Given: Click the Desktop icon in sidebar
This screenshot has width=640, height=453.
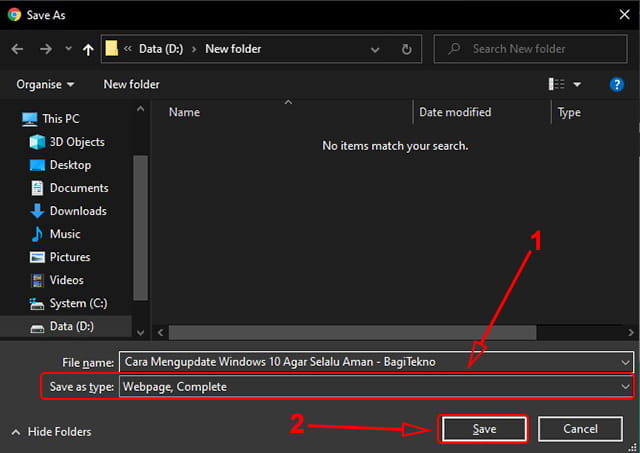Looking at the screenshot, I should click(x=37, y=165).
